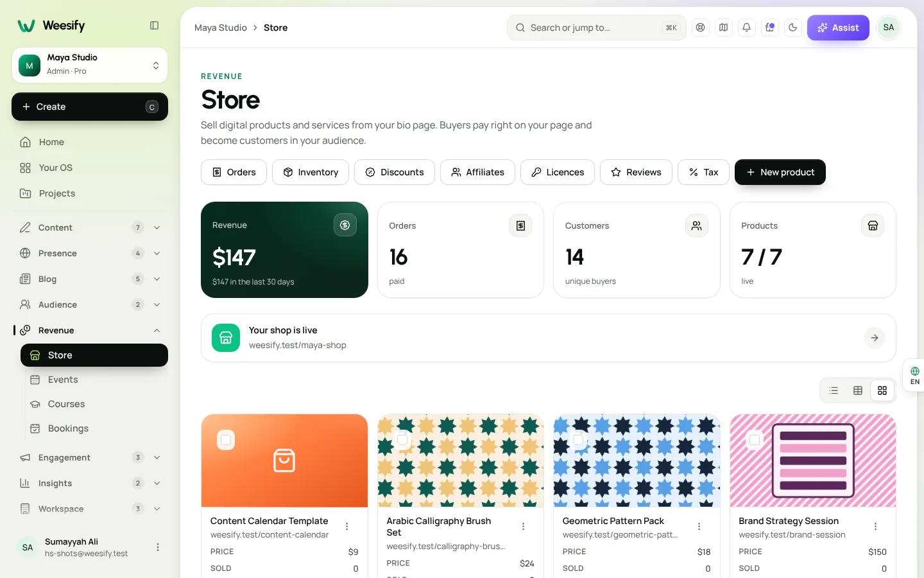The width and height of the screenshot is (924, 578).
Task: Select the Arabic Calligraphy Brush Set checkbox
Action: pyautogui.click(x=402, y=440)
